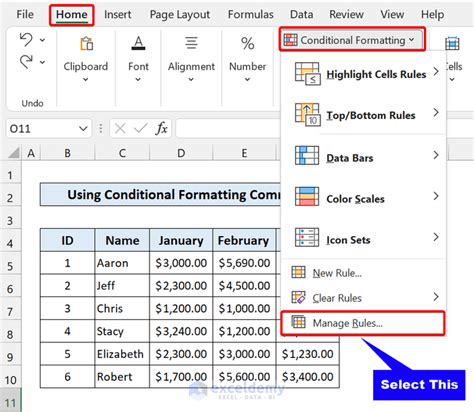Expand the Alignment group chevron
This screenshot has width=474, height=412.
tap(191, 79)
